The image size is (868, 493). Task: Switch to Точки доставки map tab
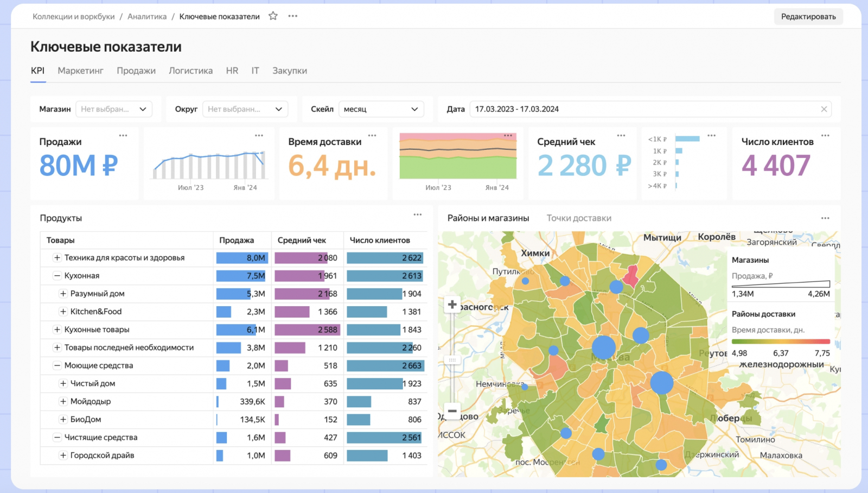pos(579,218)
